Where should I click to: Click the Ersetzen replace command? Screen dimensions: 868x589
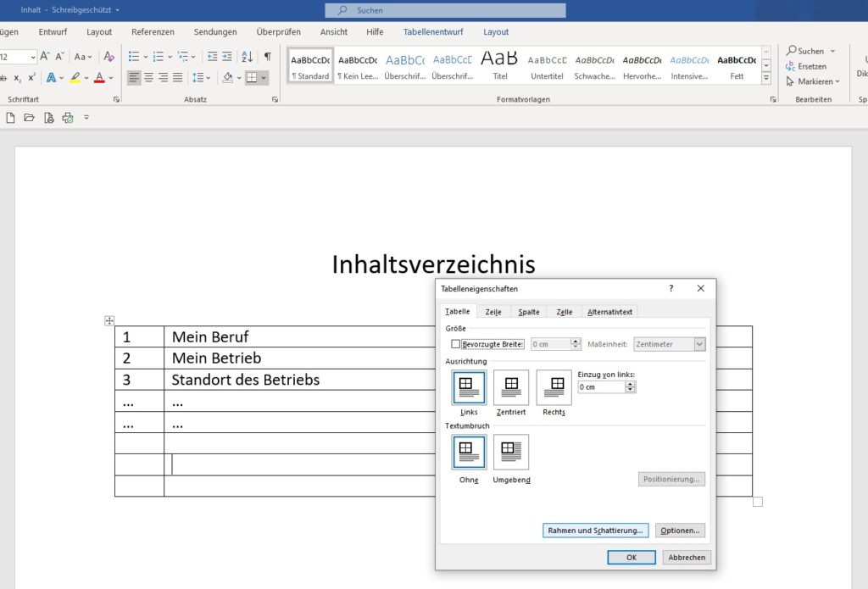[x=806, y=66]
